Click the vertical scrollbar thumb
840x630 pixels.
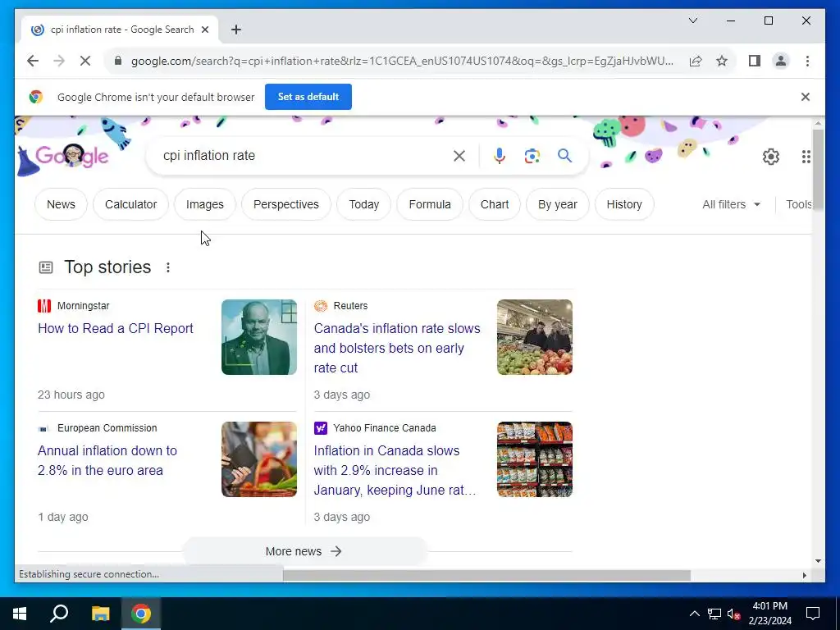click(818, 171)
